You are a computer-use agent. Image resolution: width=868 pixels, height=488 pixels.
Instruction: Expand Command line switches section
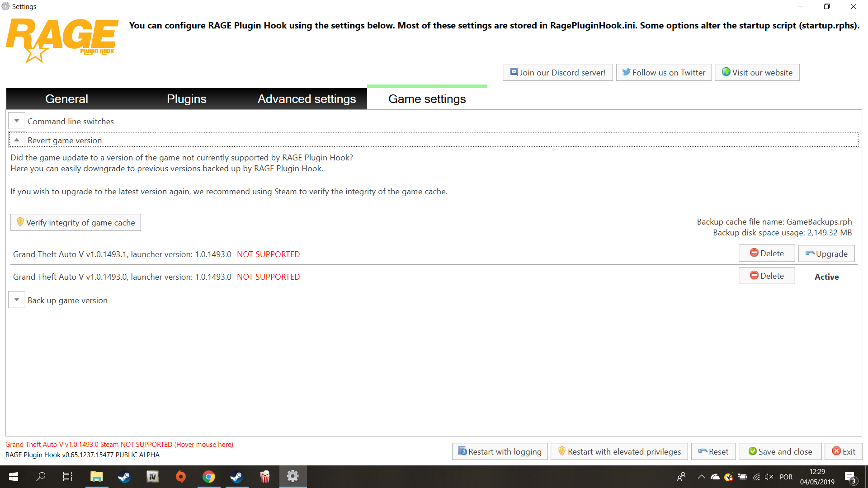(17, 121)
